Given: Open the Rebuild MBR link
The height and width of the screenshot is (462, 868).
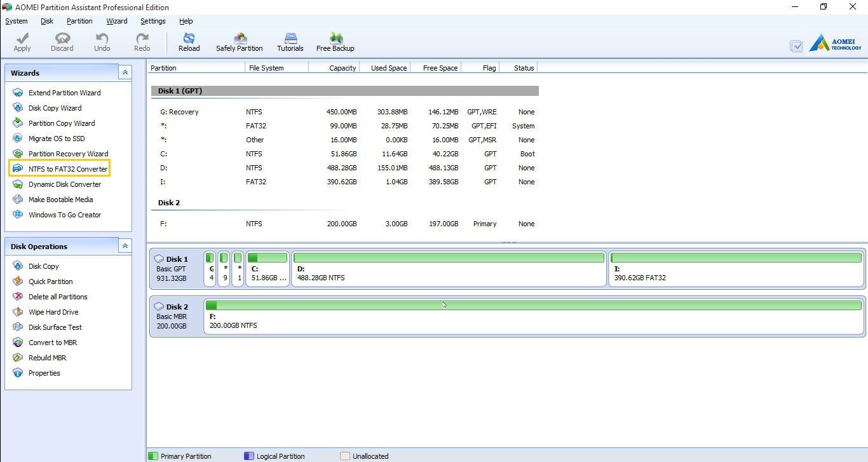Looking at the screenshot, I should 48,358.
